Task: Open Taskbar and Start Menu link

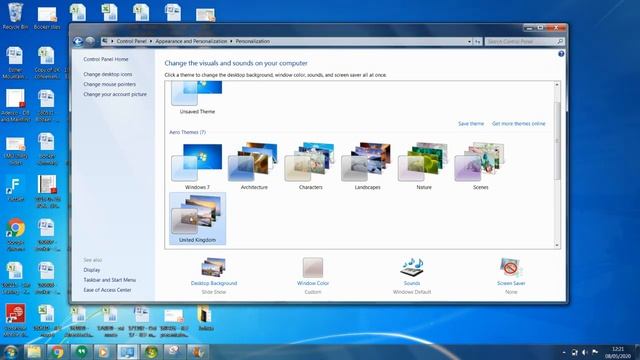Action: (109, 280)
